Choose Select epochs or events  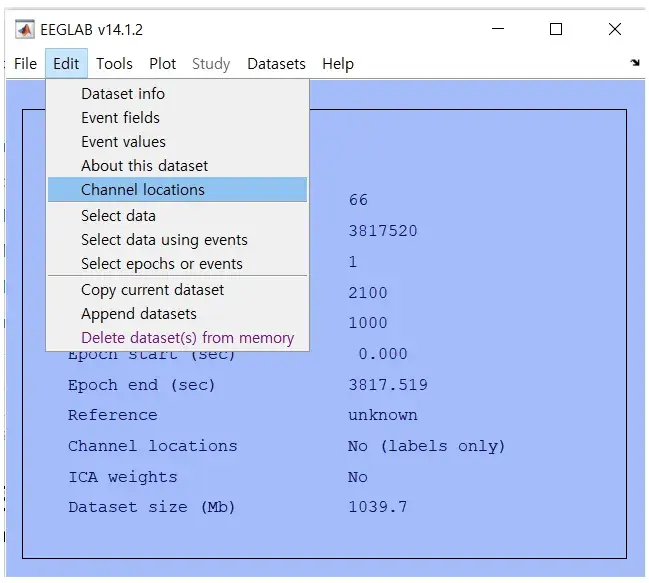coord(161,264)
